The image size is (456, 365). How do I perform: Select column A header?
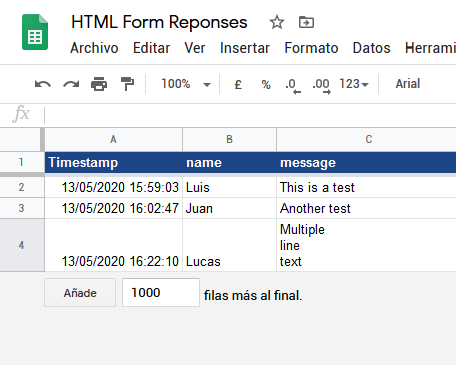click(x=113, y=139)
